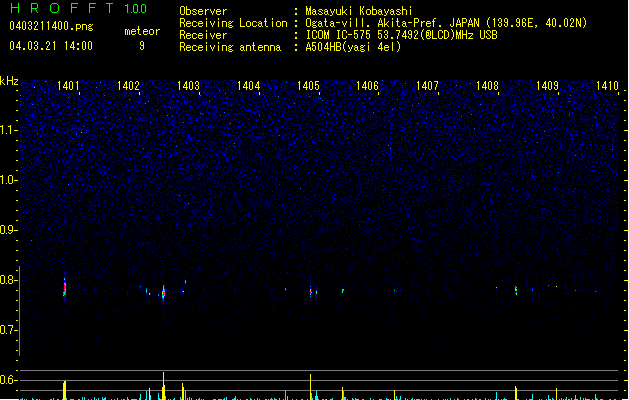Click the 1.1 kHz frequency label
The image size is (629, 400).
click(x=9, y=130)
